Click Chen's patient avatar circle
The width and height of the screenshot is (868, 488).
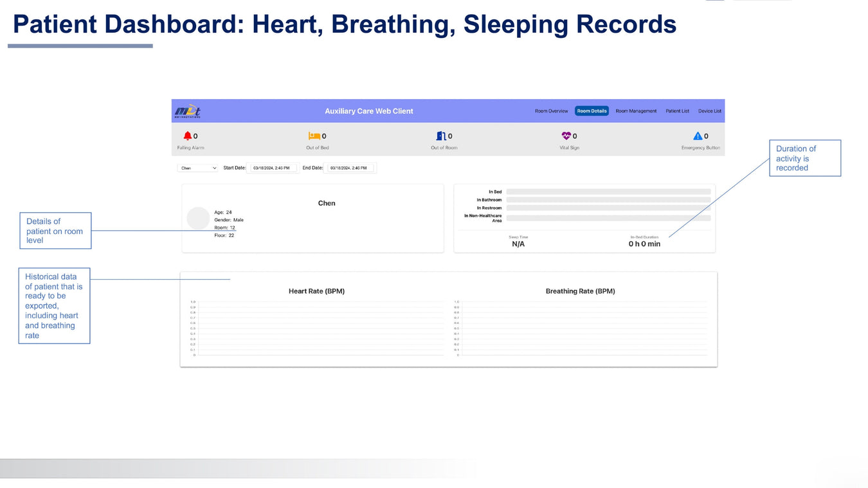(198, 219)
